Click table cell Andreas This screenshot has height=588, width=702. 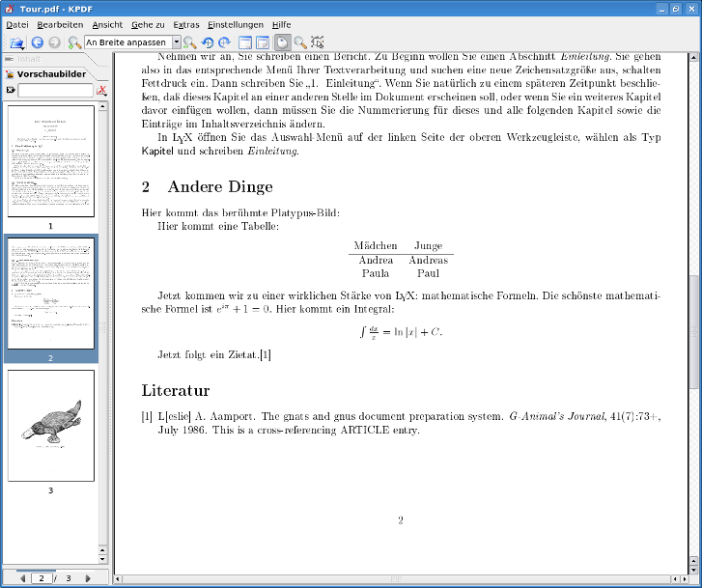pos(429,260)
